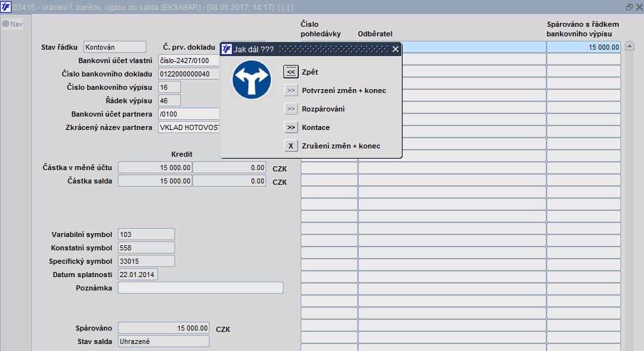Select the Rozpárování arrow button
The image size is (644, 351).
click(290, 109)
